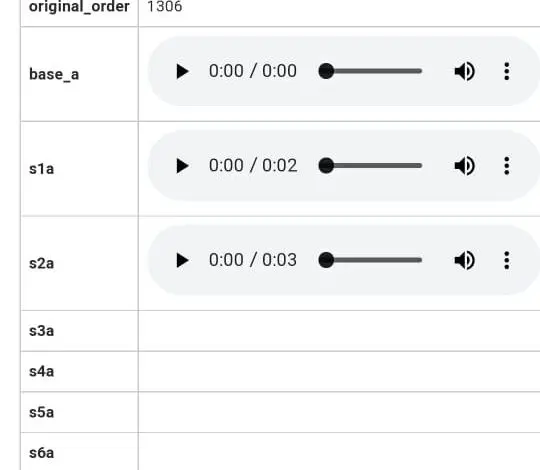Open more options for base_a player
The height and width of the screenshot is (470, 540).
[x=507, y=71]
